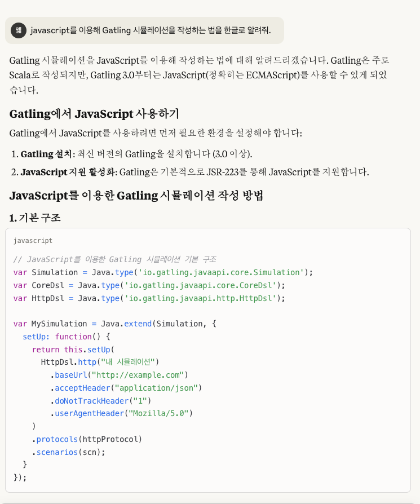Click the code line '.protocols(httpProtocol)'
The height and width of the screenshot is (504, 420).
(x=87, y=439)
